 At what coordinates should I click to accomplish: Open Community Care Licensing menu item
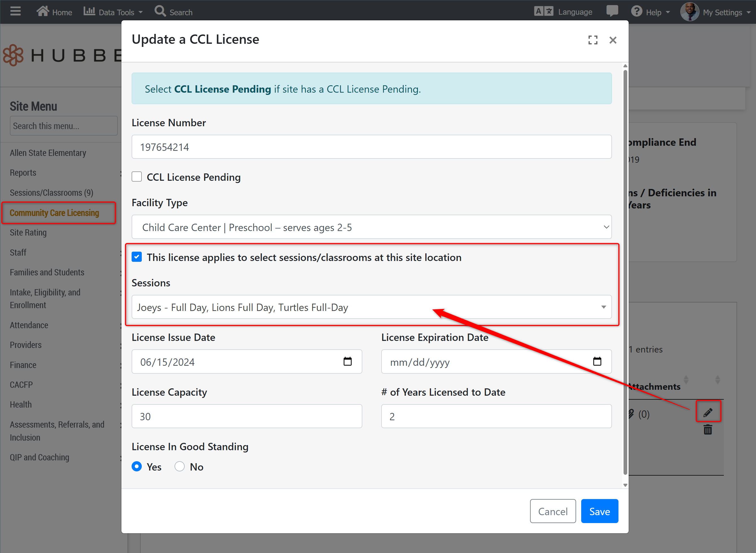[x=55, y=213]
